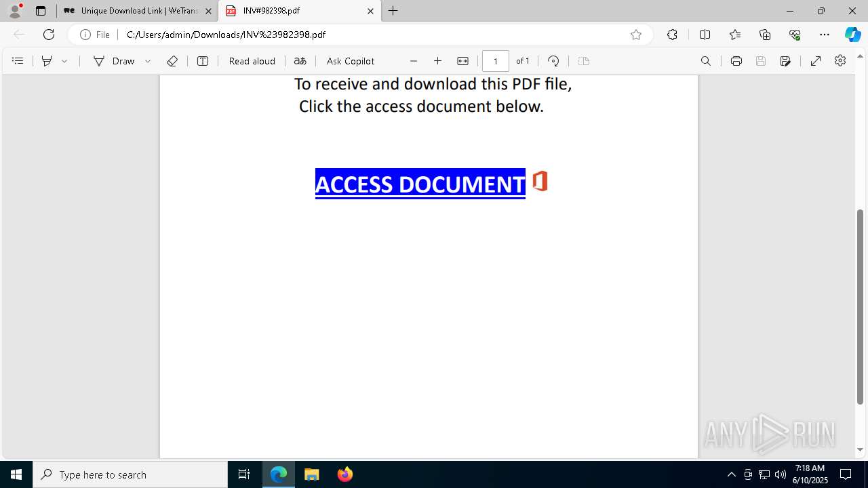Open a new browser tab
The height and width of the screenshot is (488, 868).
[393, 11]
